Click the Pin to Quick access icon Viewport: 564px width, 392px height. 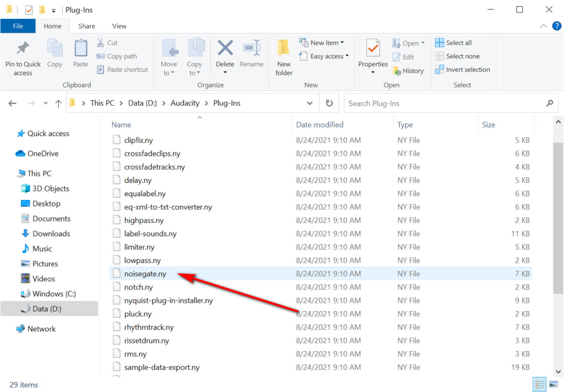pyautogui.click(x=23, y=48)
